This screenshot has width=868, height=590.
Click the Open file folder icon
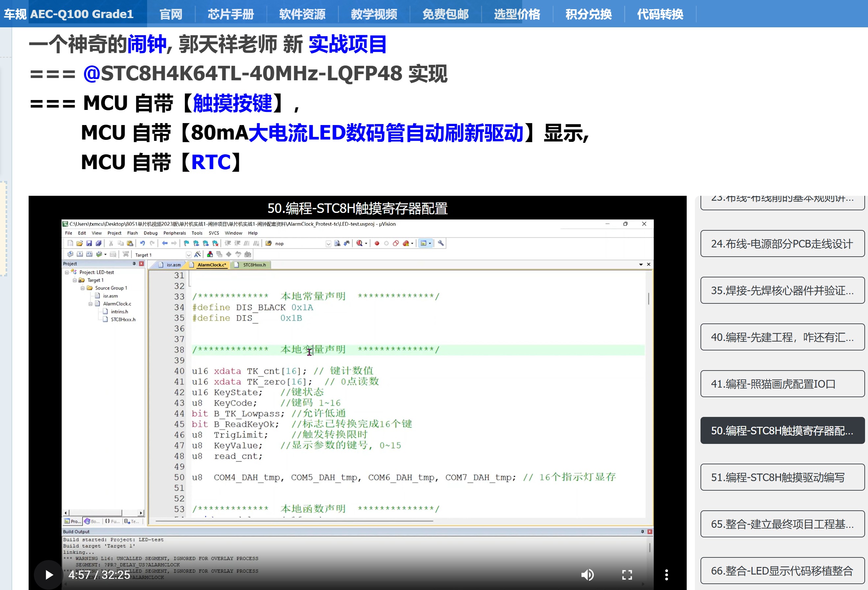click(80, 244)
